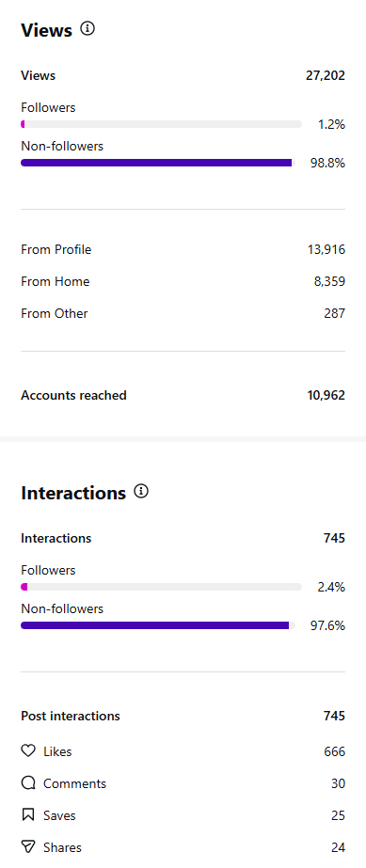Click the Likes heart icon
Viewport: 366px width, 868px height.
coord(27,751)
